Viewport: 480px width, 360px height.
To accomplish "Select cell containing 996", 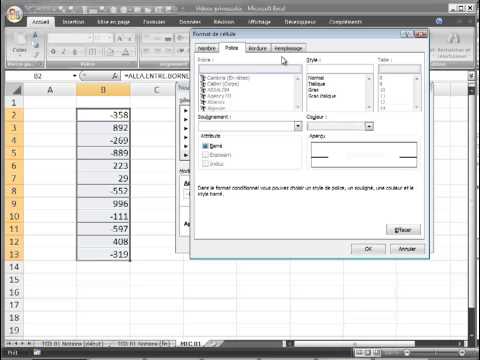I will pyautogui.click(x=103, y=204).
